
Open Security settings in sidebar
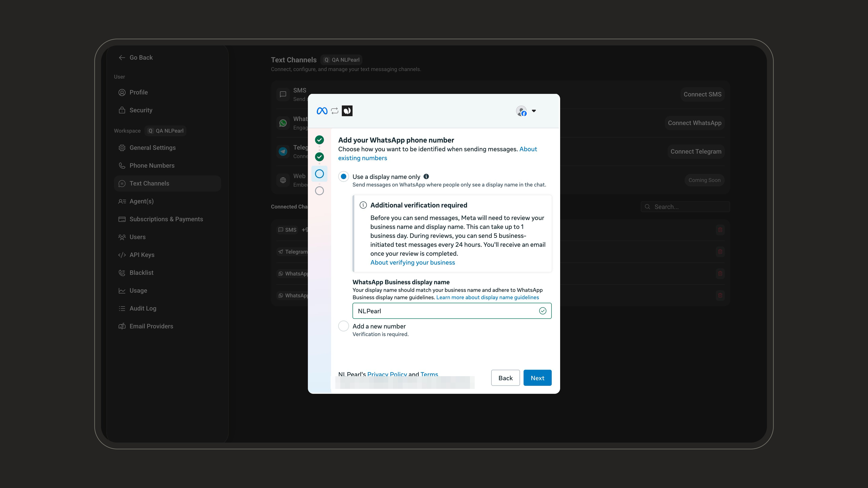click(x=167, y=110)
